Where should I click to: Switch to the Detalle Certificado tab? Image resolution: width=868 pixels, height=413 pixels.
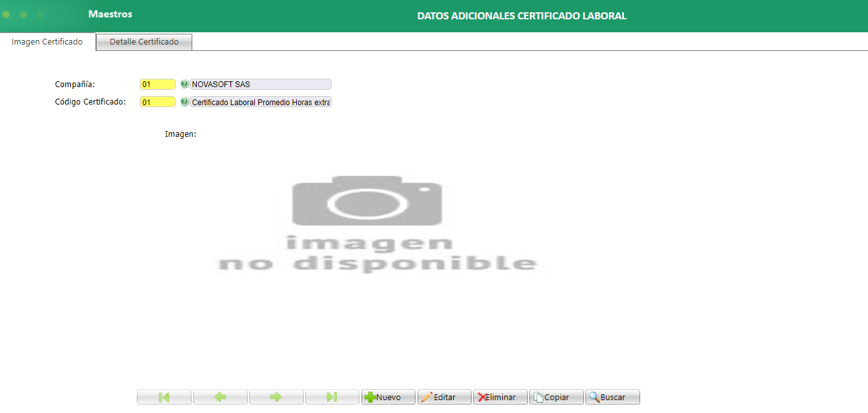click(143, 41)
